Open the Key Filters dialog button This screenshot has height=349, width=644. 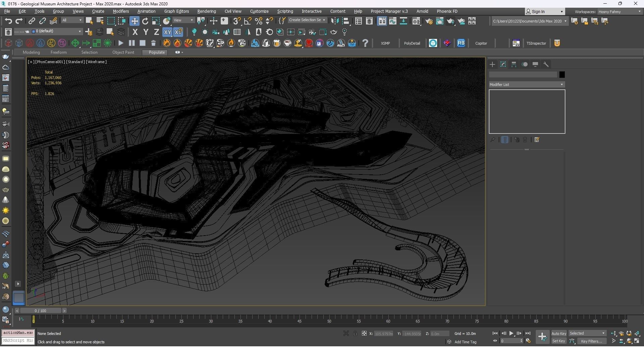591,341
